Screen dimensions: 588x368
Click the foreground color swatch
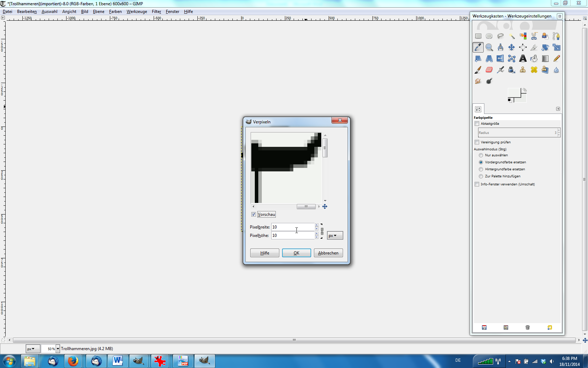[514, 93]
